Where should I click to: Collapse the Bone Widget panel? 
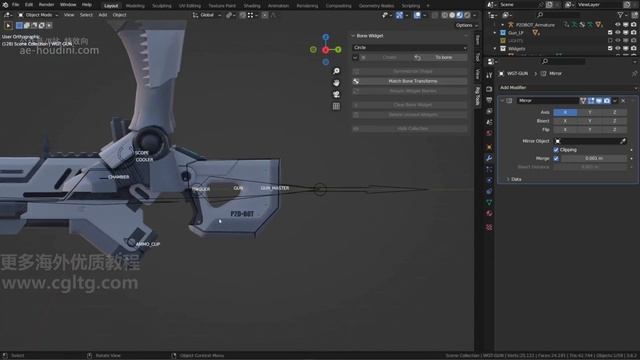coord(354,36)
